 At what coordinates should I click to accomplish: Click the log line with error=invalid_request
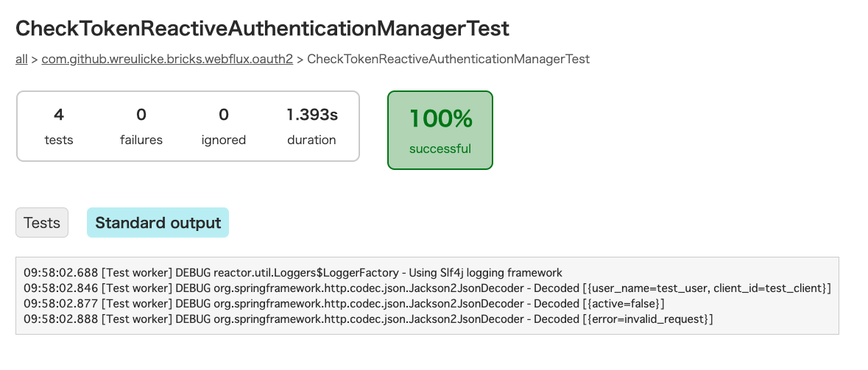[x=368, y=319]
